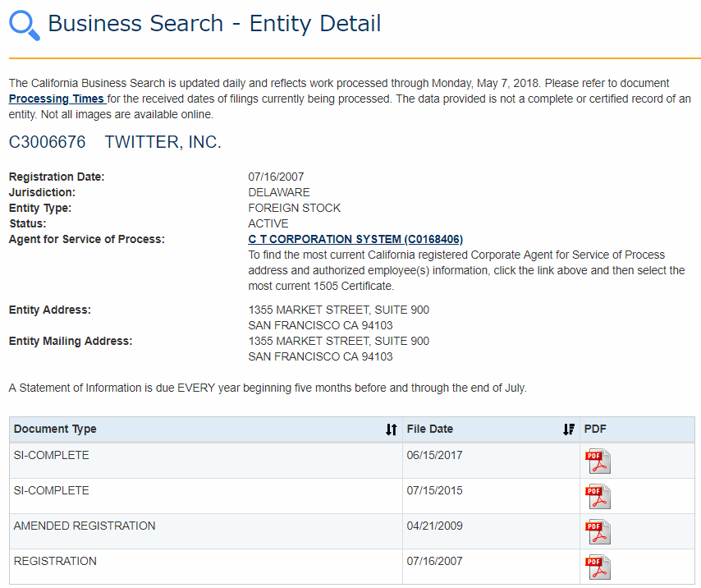
Task: Click the 07/15/2015 file date cell
Action: point(434,490)
